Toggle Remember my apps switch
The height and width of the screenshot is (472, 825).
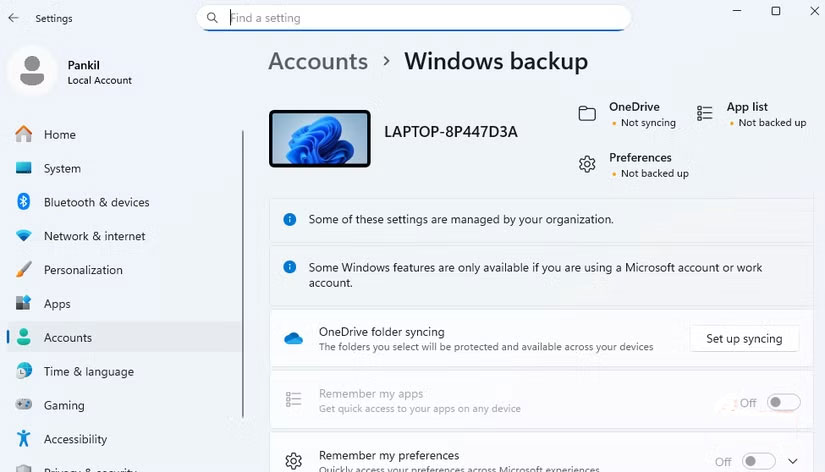784,402
